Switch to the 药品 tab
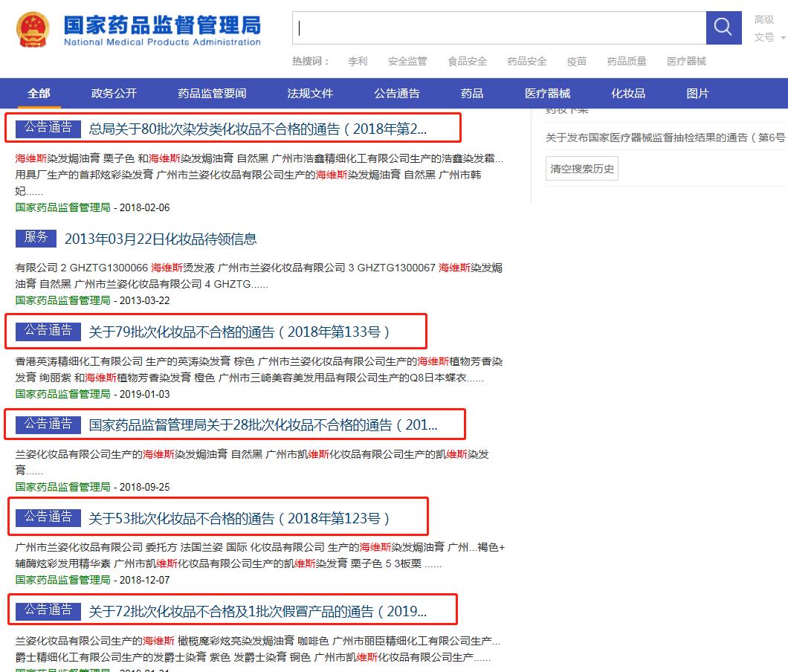788x672 pixels. (471, 92)
